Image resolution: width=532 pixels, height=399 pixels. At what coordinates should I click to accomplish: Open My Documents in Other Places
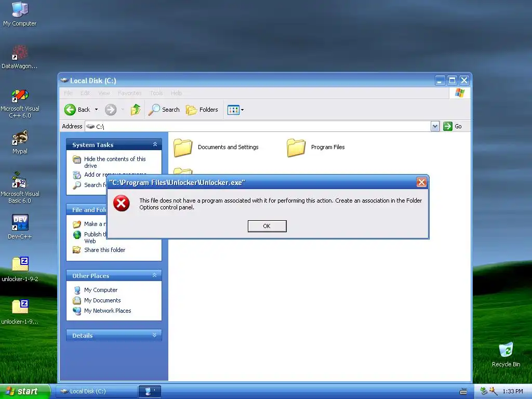102,300
